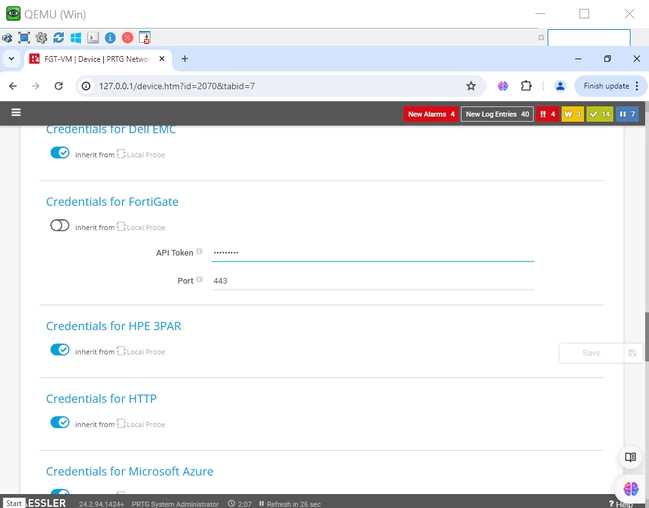Reload the PRTG device page
This screenshot has width=649, height=508.
(x=59, y=86)
